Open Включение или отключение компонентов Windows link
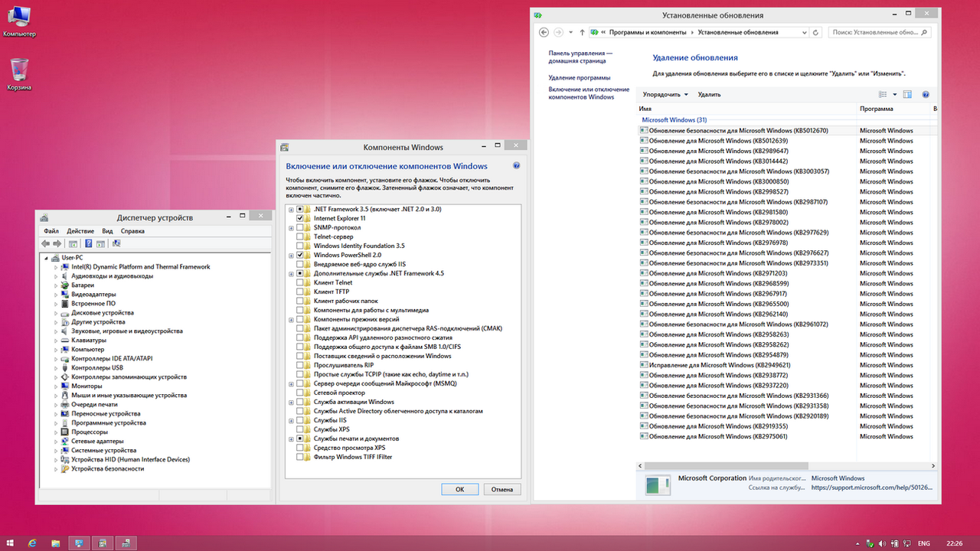Image resolution: width=980 pixels, height=551 pixels. tap(589, 93)
